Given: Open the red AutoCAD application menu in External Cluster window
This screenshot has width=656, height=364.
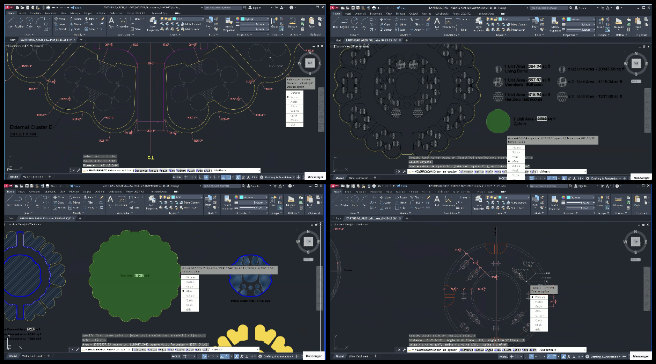Looking at the screenshot, I should coord(8,8).
